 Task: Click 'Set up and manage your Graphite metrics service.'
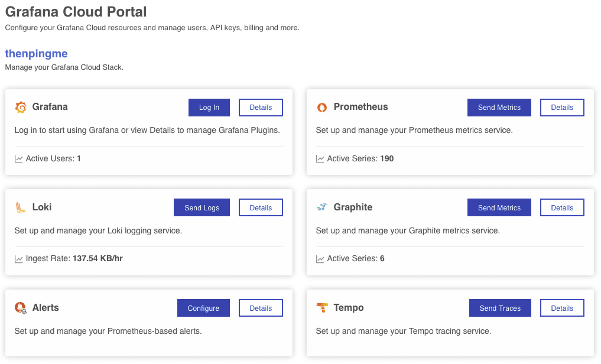tap(408, 230)
